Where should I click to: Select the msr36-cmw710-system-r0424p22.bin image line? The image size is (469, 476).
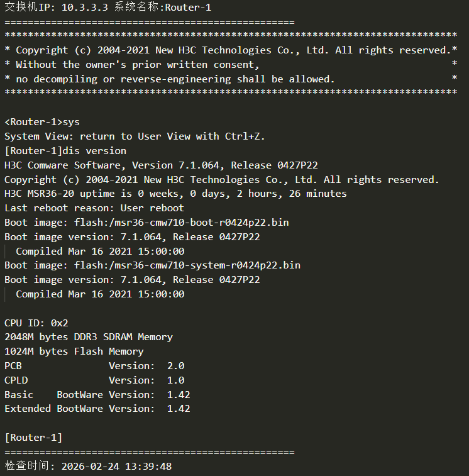point(152,265)
